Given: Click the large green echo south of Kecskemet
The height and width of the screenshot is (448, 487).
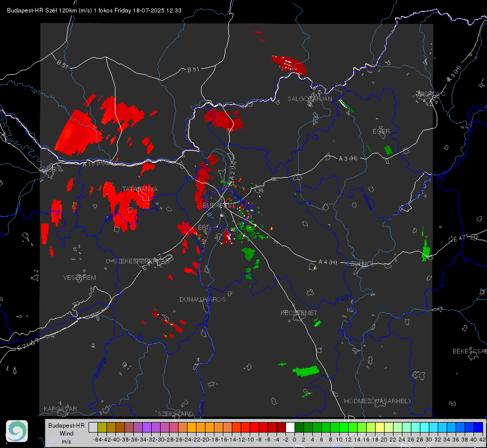Looking at the screenshot, I should point(306,370).
